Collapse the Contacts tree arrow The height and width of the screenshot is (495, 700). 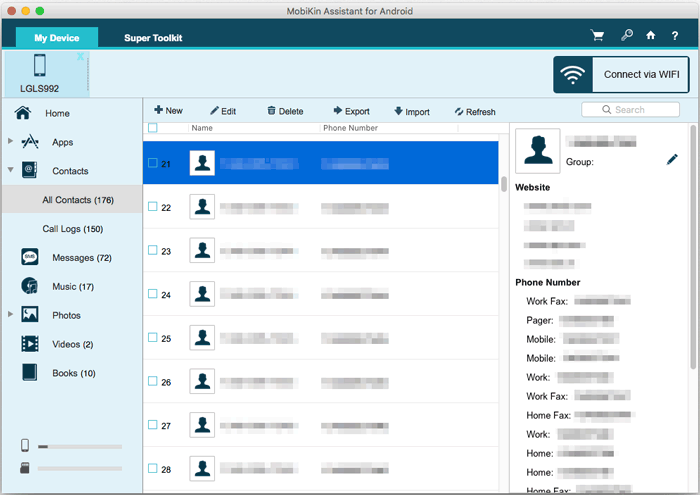(x=10, y=170)
